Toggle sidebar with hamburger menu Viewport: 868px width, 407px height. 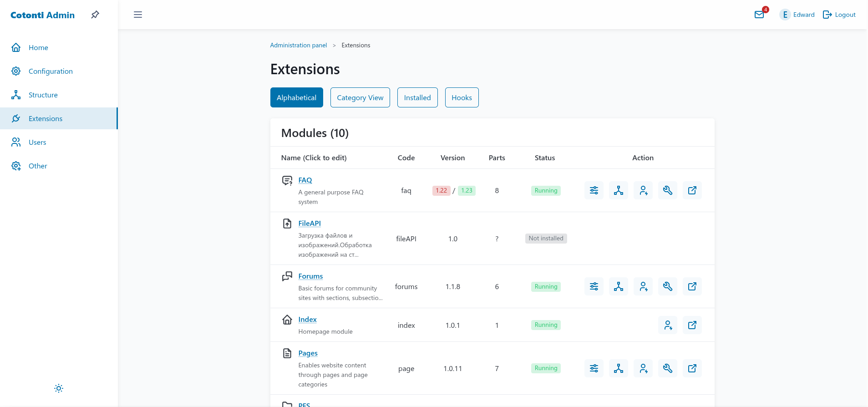(138, 15)
